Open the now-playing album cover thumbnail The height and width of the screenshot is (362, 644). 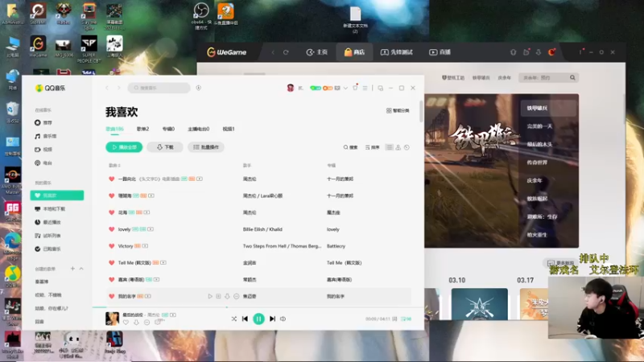click(x=112, y=319)
